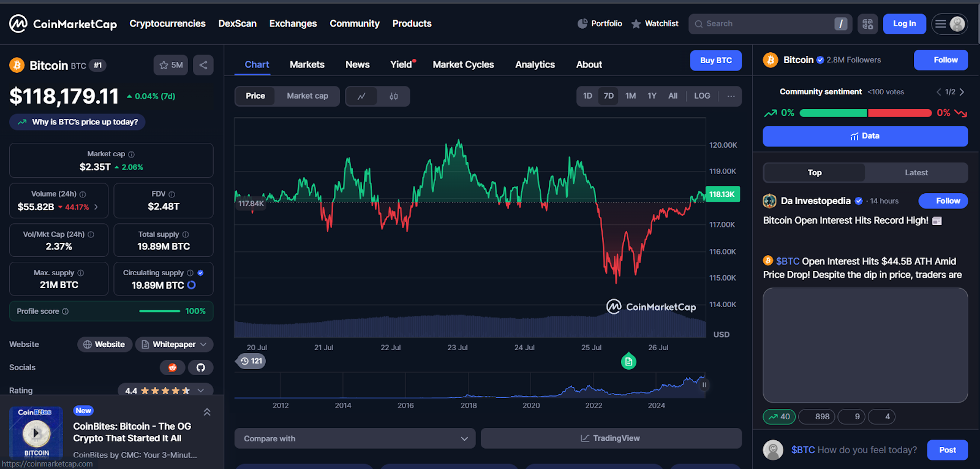Open Analytics tab
Image resolution: width=980 pixels, height=469 pixels.
tap(535, 64)
